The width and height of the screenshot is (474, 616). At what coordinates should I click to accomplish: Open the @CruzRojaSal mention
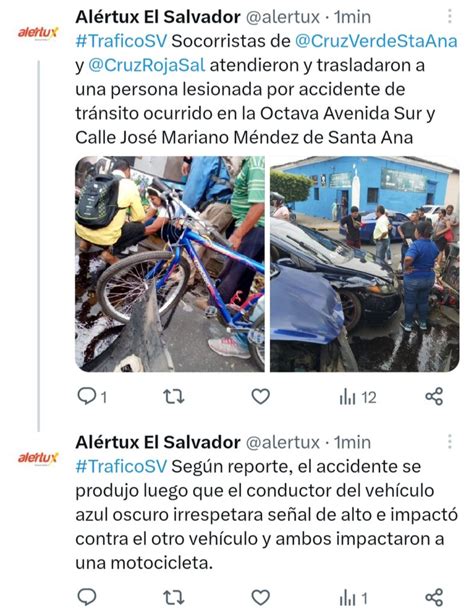coord(147,65)
